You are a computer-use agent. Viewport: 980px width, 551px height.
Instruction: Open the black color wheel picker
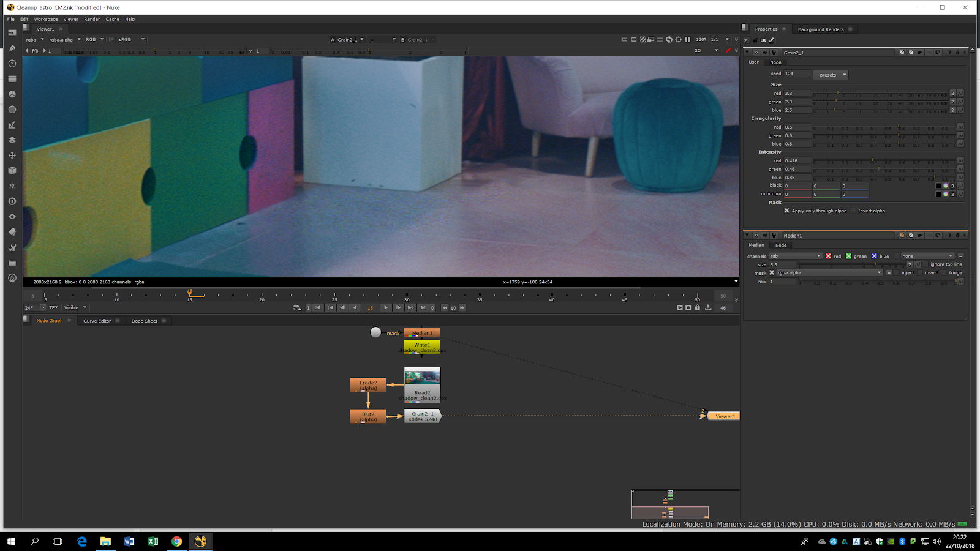(x=945, y=186)
